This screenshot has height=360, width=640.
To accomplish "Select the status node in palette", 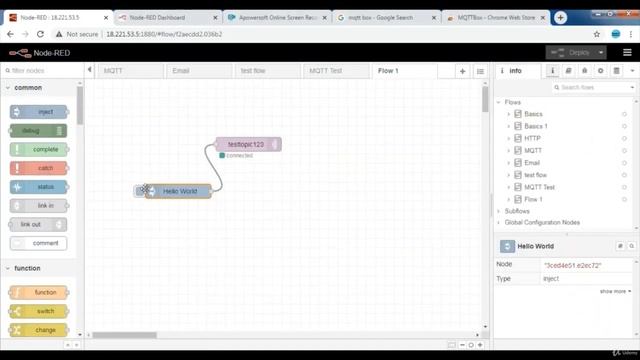I will pyautogui.click(x=38, y=187).
